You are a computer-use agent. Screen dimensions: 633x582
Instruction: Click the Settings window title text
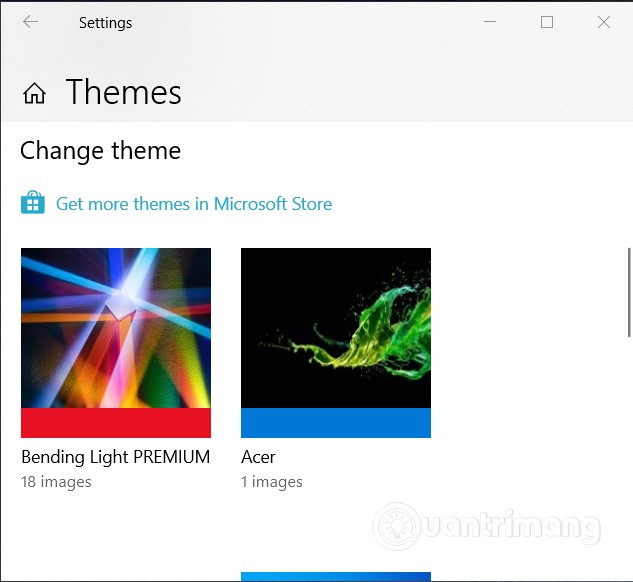click(x=105, y=22)
